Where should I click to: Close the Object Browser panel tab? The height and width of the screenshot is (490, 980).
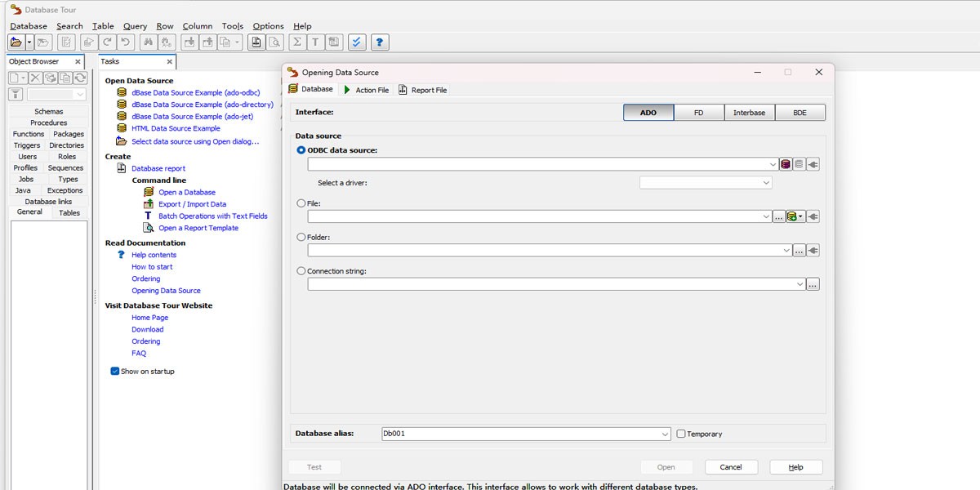pyautogui.click(x=78, y=61)
